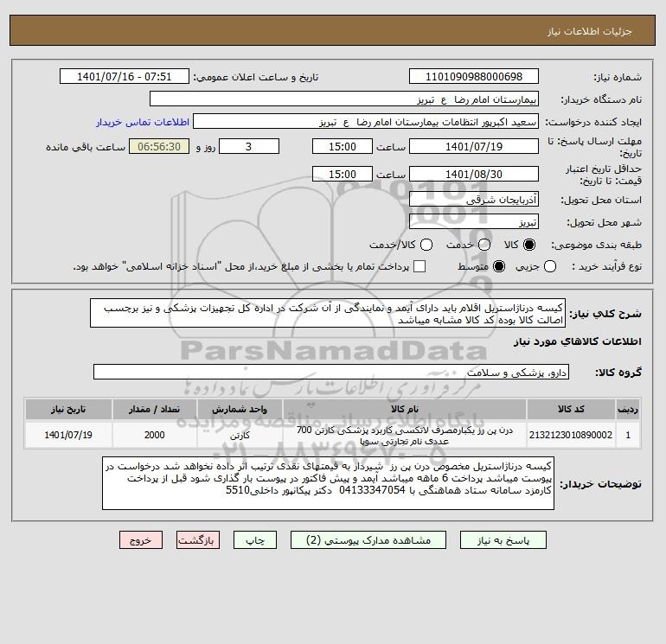Screen dimensions: 666x644
Task: Click the خروج exit button
Action: 141,540
